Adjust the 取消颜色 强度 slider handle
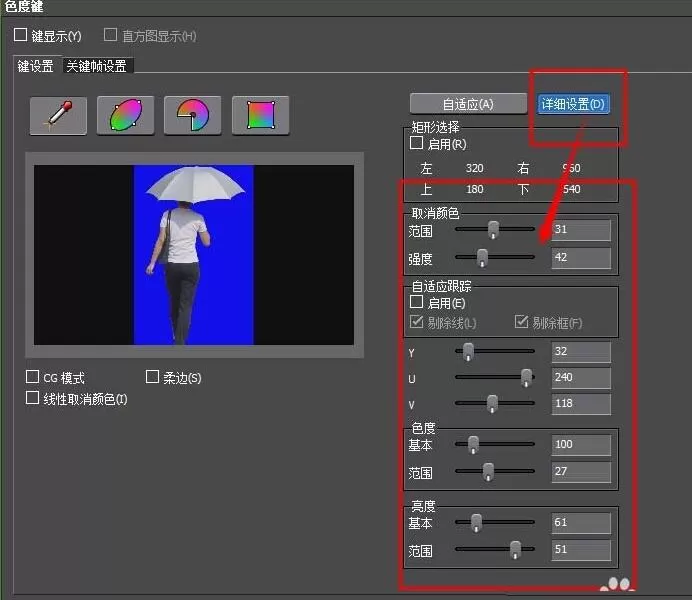 [482, 258]
